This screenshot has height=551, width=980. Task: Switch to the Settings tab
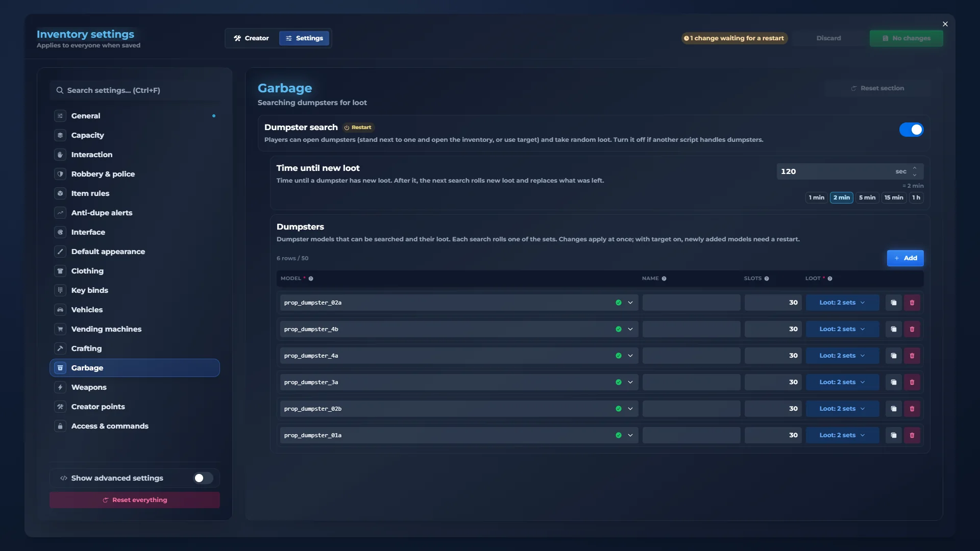304,38
